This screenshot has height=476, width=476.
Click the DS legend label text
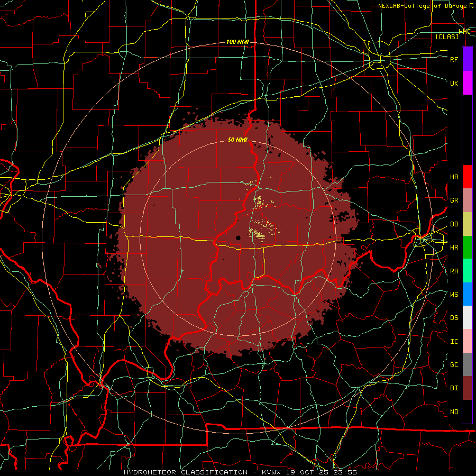[454, 318]
